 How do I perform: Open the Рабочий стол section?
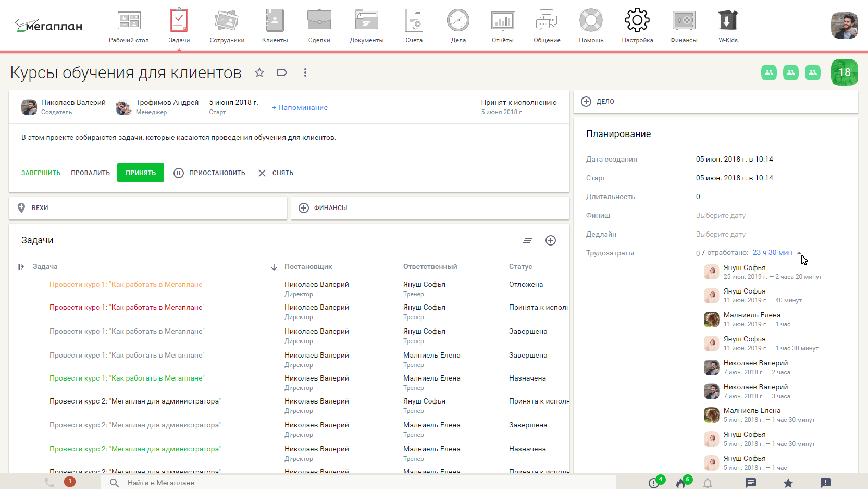[x=129, y=26]
